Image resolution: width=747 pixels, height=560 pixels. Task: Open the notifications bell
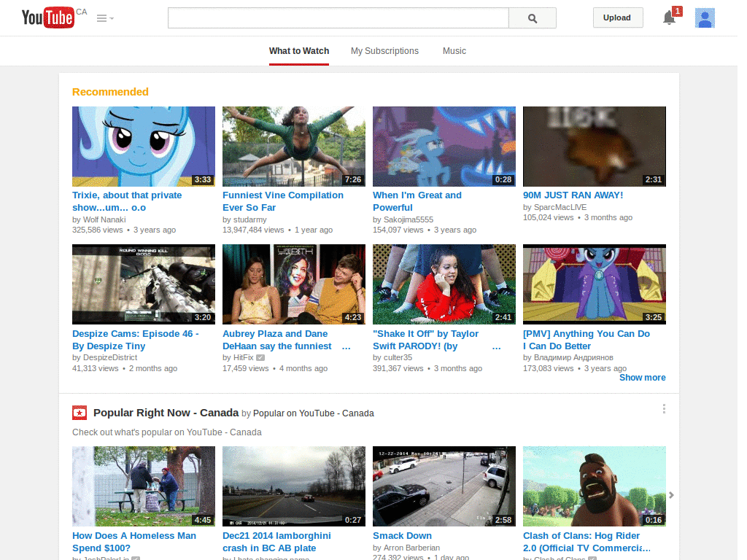pyautogui.click(x=670, y=18)
